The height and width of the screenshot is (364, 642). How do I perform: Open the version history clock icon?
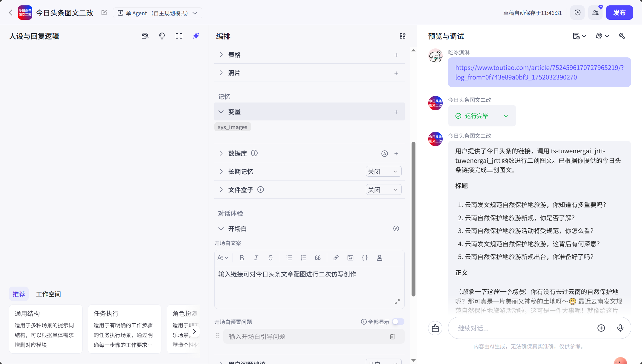tap(577, 13)
